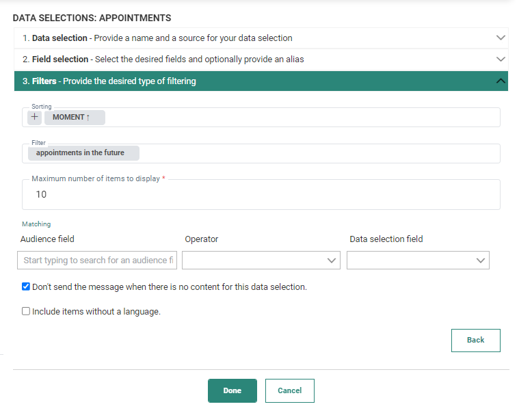Image resolution: width=532 pixels, height=413 pixels.
Task: Collapse the Filters section chevron
Action: pyautogui.click(x=501, y=81)
